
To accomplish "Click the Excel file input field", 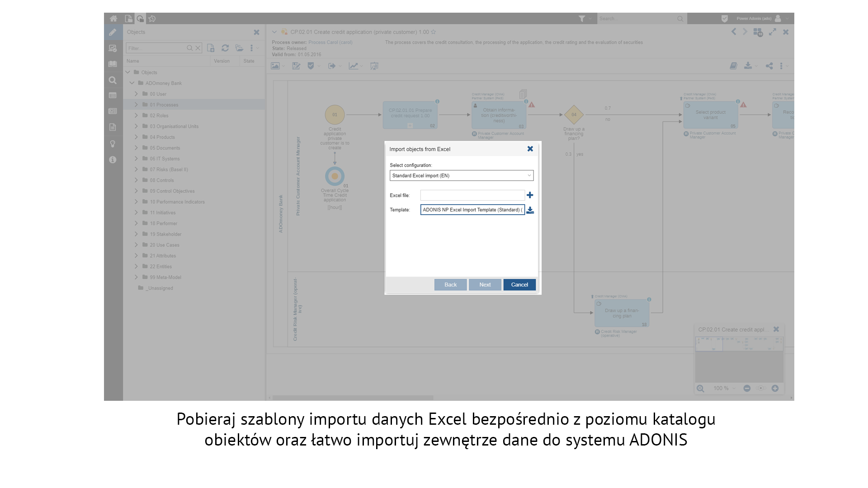I will 472,195.
